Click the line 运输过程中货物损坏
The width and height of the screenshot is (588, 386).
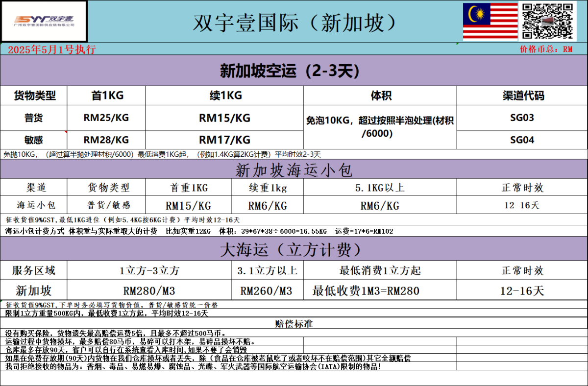point(130,341)
